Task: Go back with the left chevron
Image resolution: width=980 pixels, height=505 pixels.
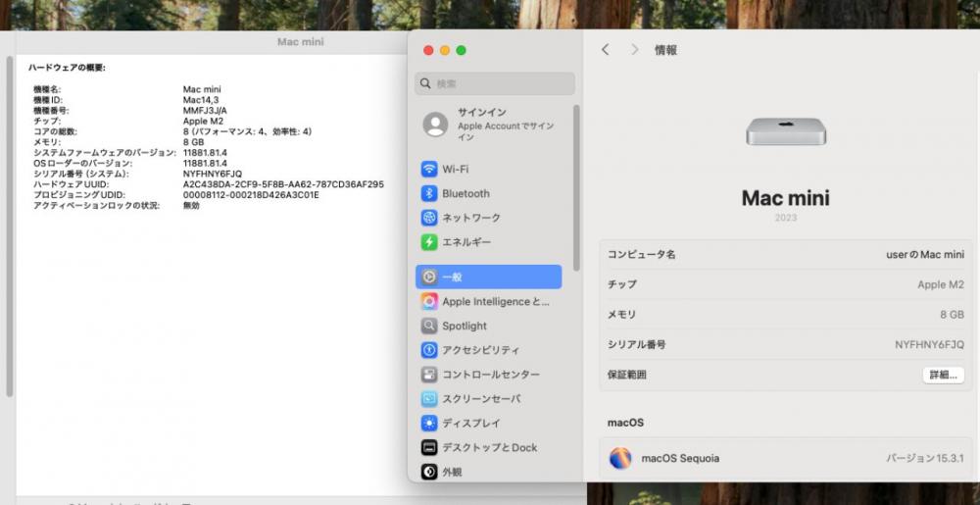Action: 605,50
